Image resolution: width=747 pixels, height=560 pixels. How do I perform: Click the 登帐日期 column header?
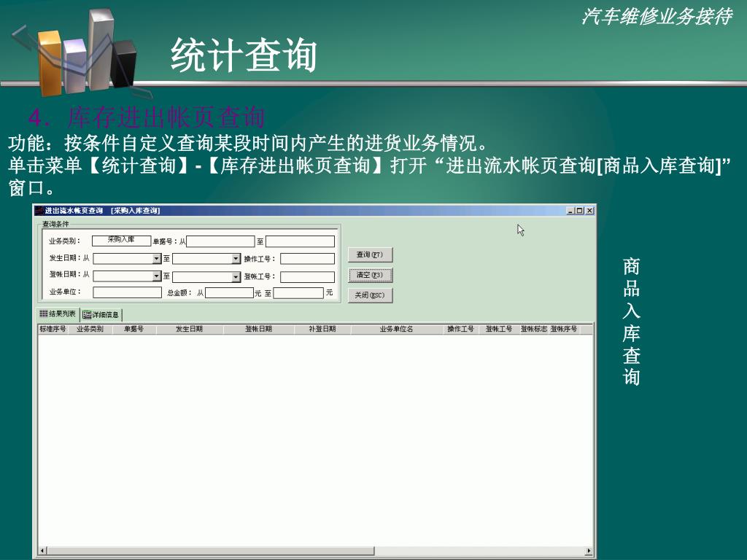pos(258,329)
